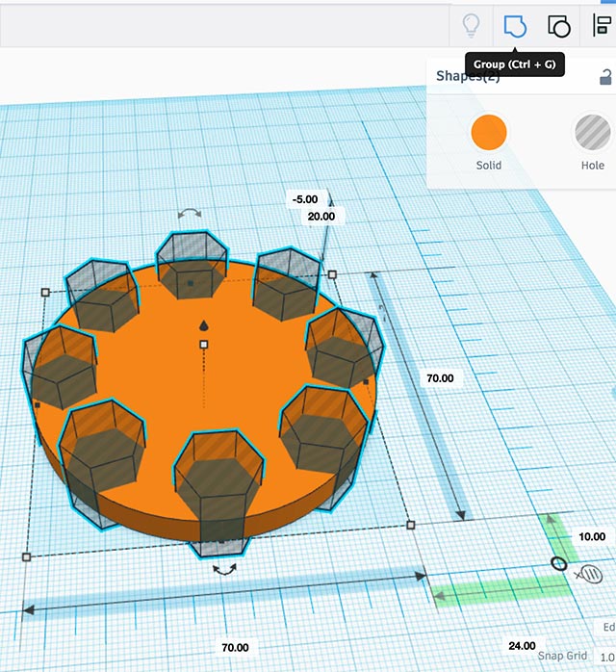Click the ruler dismiss icon near origin
Screen dimensions: 616x672
pos(588,575)
